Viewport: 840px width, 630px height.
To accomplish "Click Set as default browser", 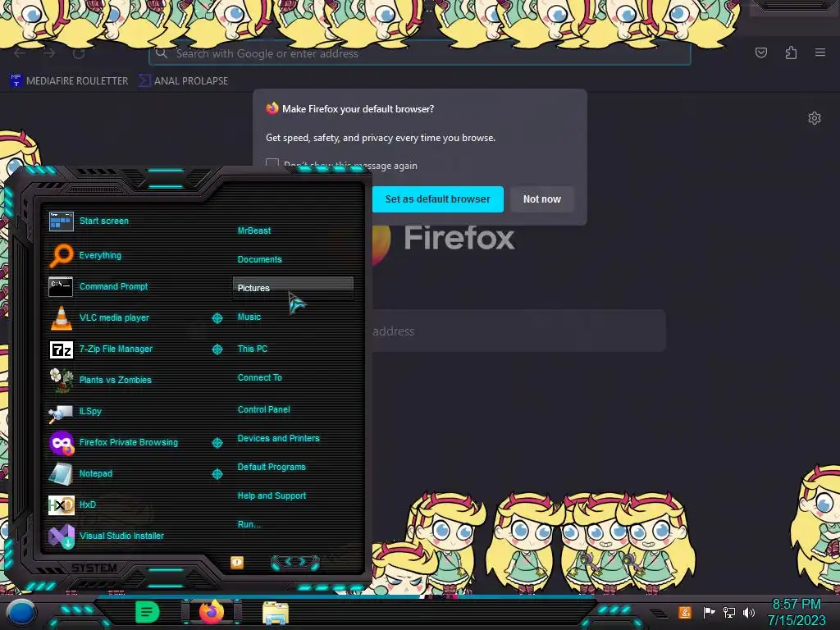I will [437, 199].
